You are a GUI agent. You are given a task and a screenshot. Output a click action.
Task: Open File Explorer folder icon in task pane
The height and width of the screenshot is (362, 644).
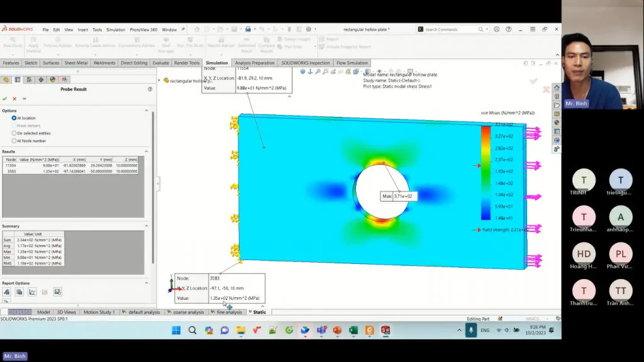(557, 105)
